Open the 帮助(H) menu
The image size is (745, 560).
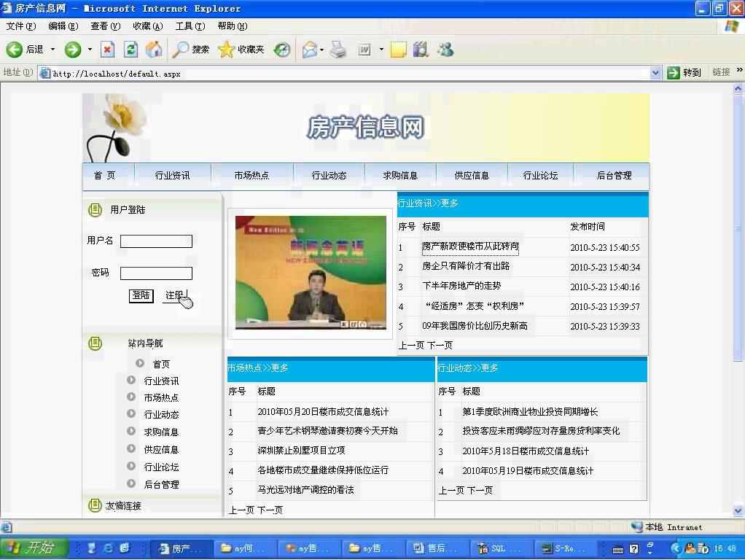233,26
